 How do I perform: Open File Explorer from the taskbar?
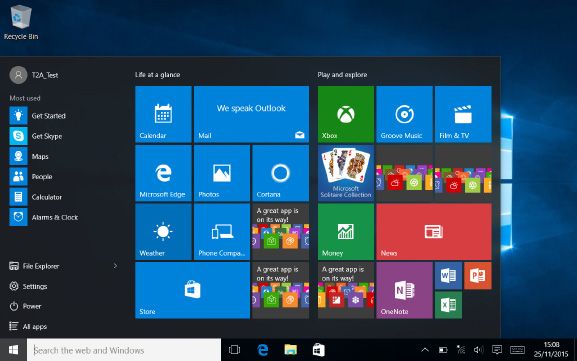coord(290,350)
